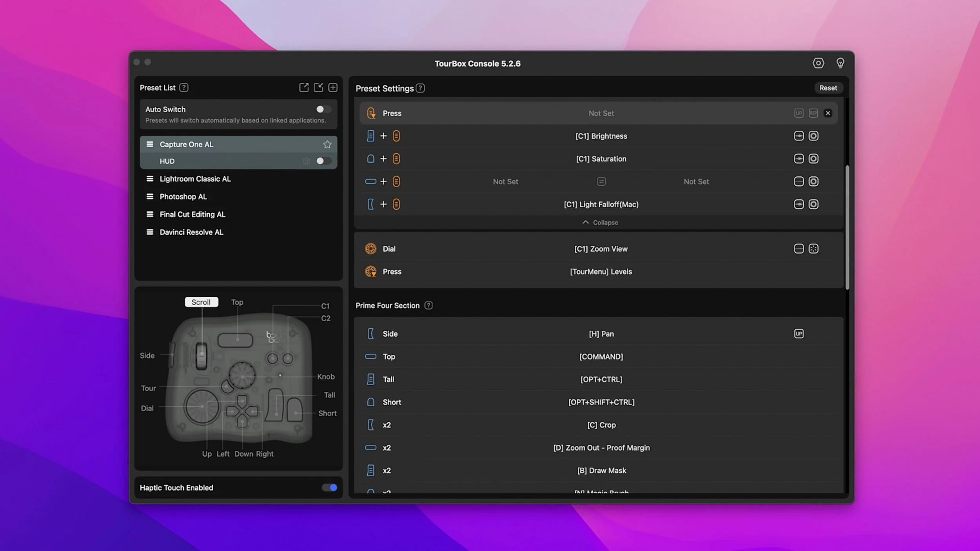Open the lightbulb tips icon in title bar
This screenshot has width=980, height=551.
click(x=840, y=63)
